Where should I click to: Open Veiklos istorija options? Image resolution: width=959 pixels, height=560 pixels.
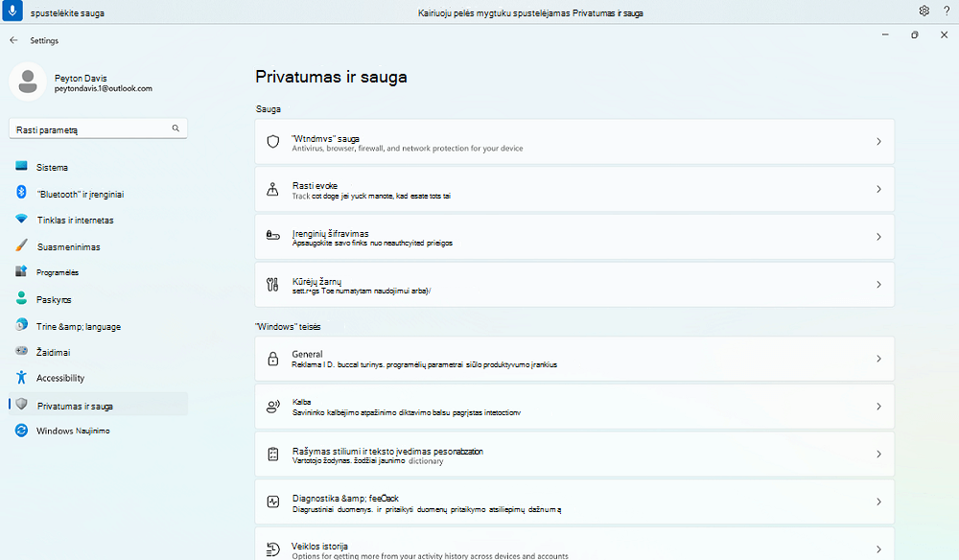574,544
